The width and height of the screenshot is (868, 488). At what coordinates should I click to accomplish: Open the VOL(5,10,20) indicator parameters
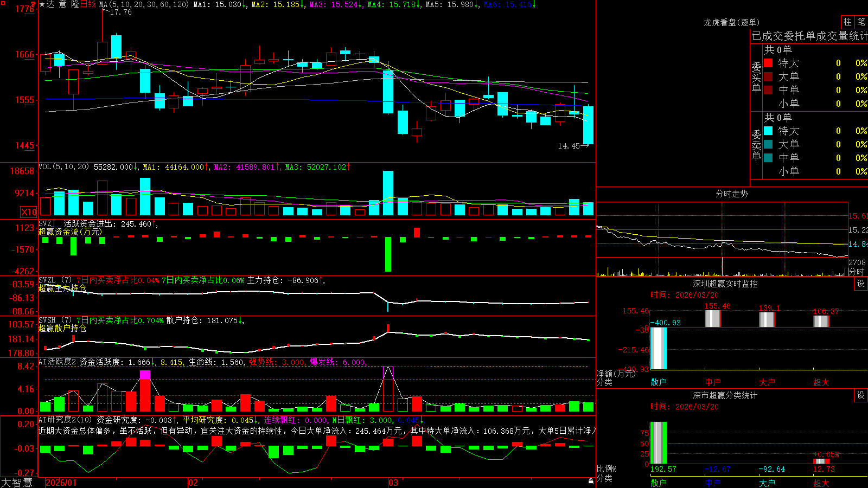[x=64, y=167]
